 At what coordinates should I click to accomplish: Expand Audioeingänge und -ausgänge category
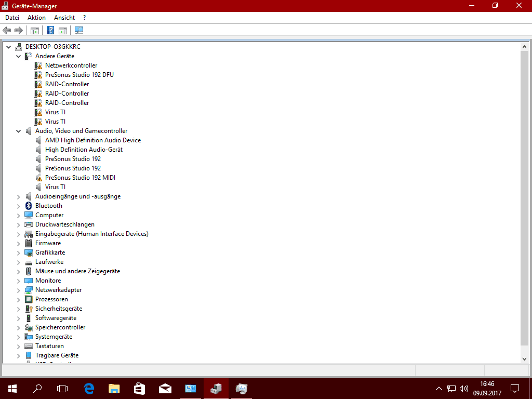[x=18, y=196]
